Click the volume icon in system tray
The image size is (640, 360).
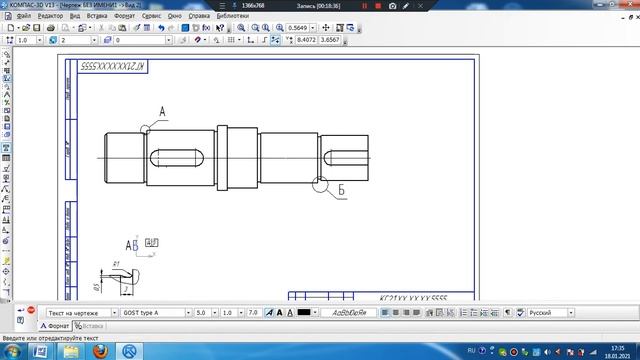point(547,352)
